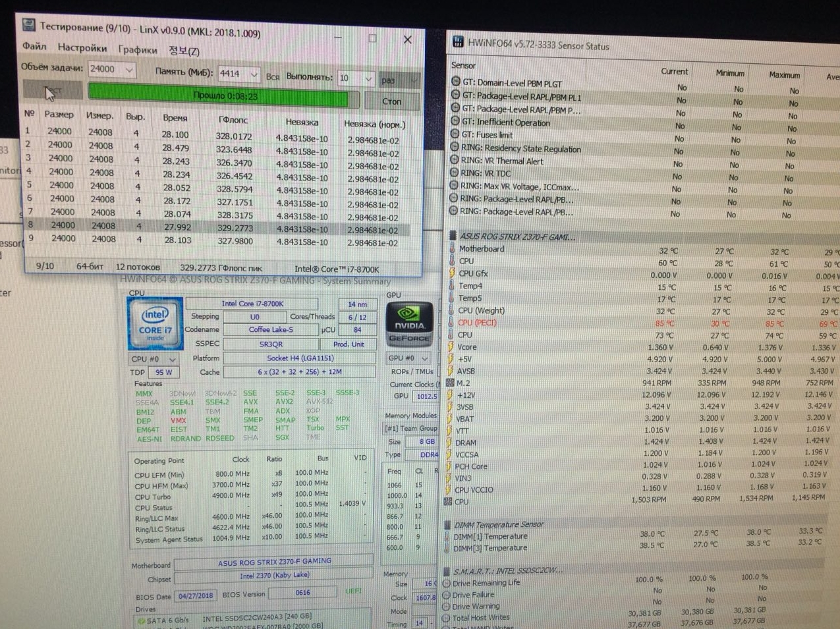The width and height of the screenshot is (840, 629).
Task: Click the chip icon beside ASUS ROG STRIX Z370-F sensor group
Action: click(453, 235)
